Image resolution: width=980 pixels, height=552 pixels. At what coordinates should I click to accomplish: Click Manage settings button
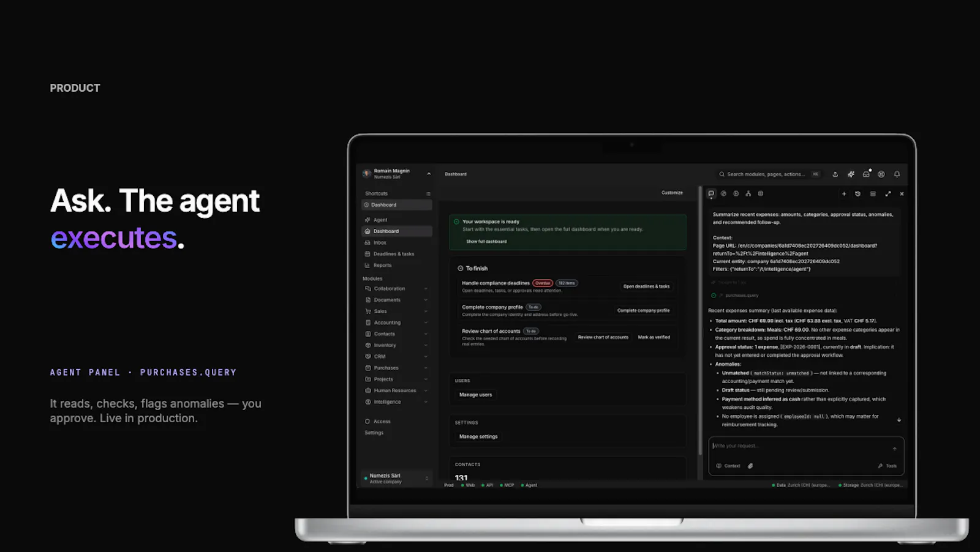(x=478, y=436)
